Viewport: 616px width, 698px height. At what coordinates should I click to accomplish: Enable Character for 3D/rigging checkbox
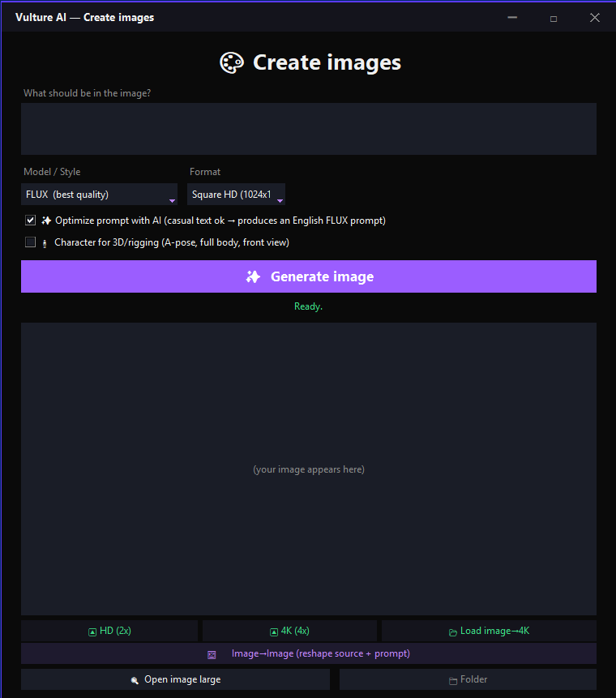click(x=30, y=242)
